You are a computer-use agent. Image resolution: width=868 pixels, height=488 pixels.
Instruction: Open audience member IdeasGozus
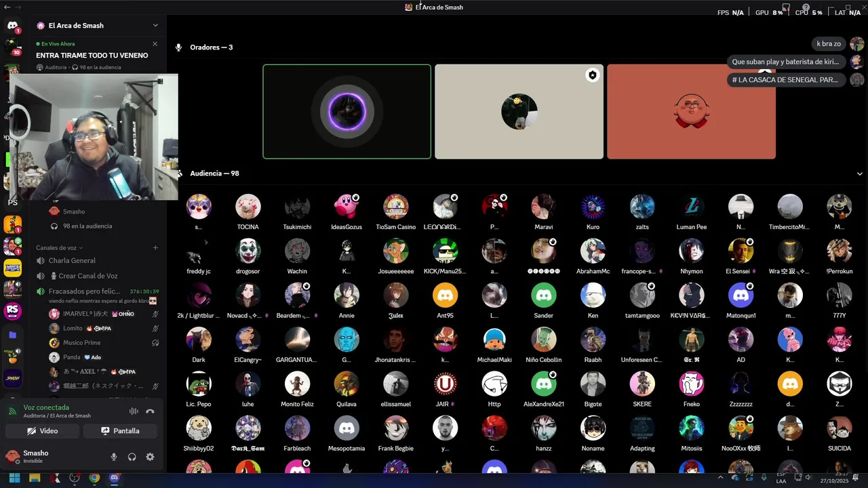click(x=347, y=212)
